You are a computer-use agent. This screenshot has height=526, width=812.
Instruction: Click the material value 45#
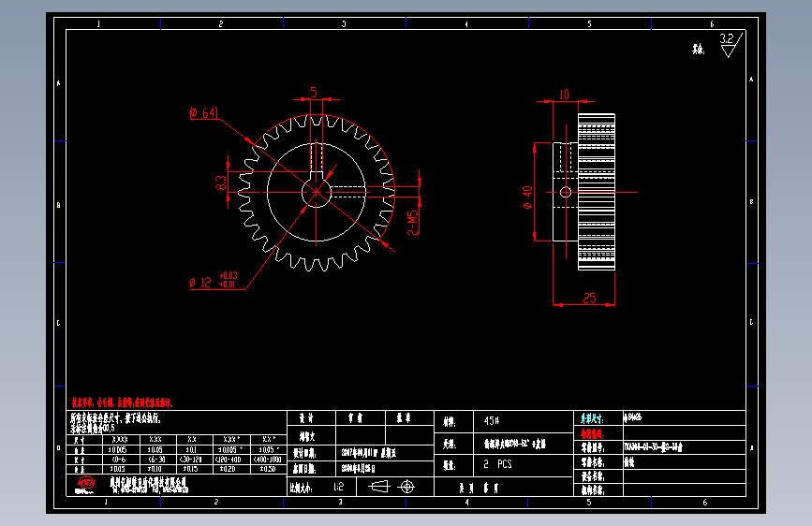point(492,421)
